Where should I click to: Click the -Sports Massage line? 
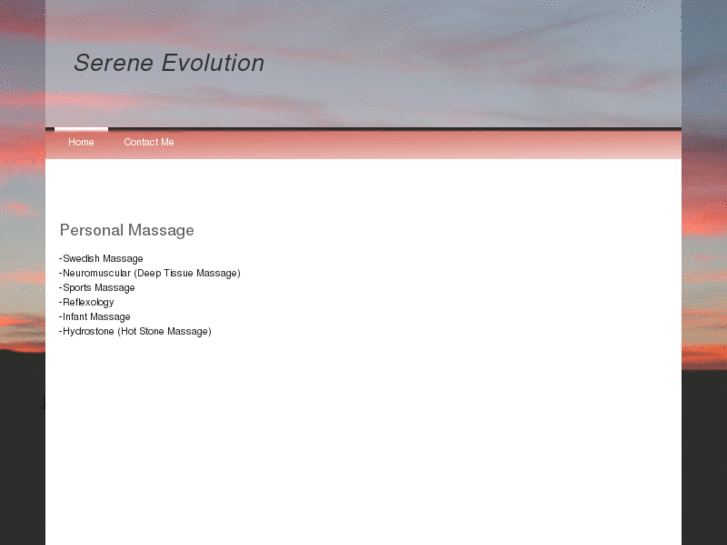tap(97, 288)
